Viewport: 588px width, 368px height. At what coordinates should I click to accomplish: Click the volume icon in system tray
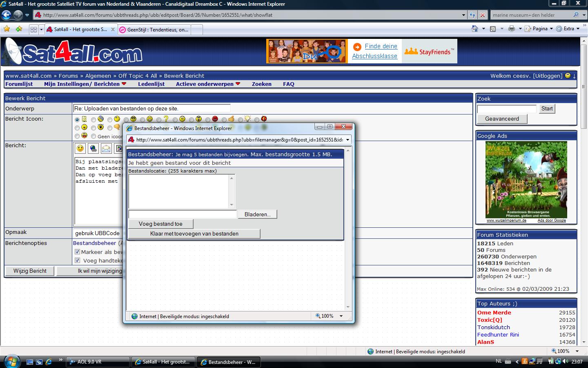(566, 361)
